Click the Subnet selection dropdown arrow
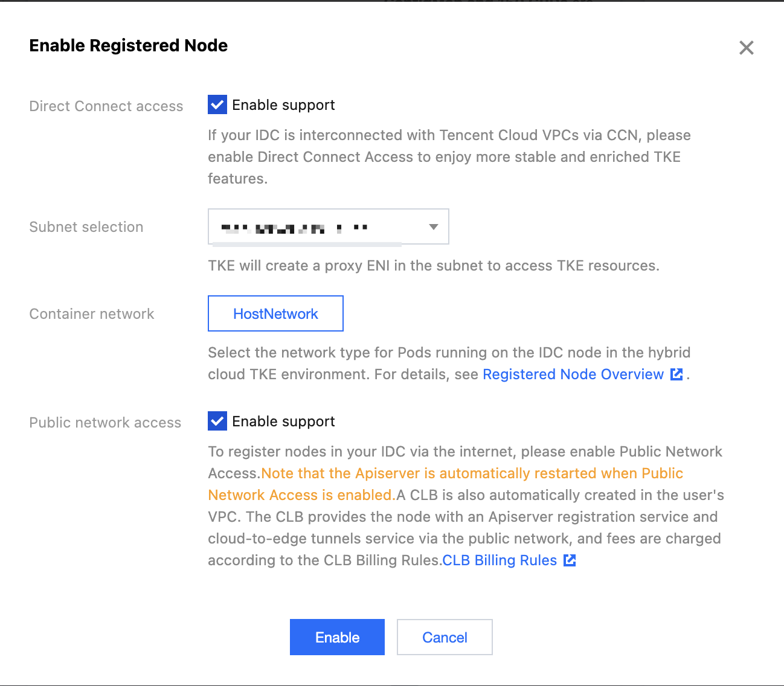The image size is (784, 686). (433, 226)
